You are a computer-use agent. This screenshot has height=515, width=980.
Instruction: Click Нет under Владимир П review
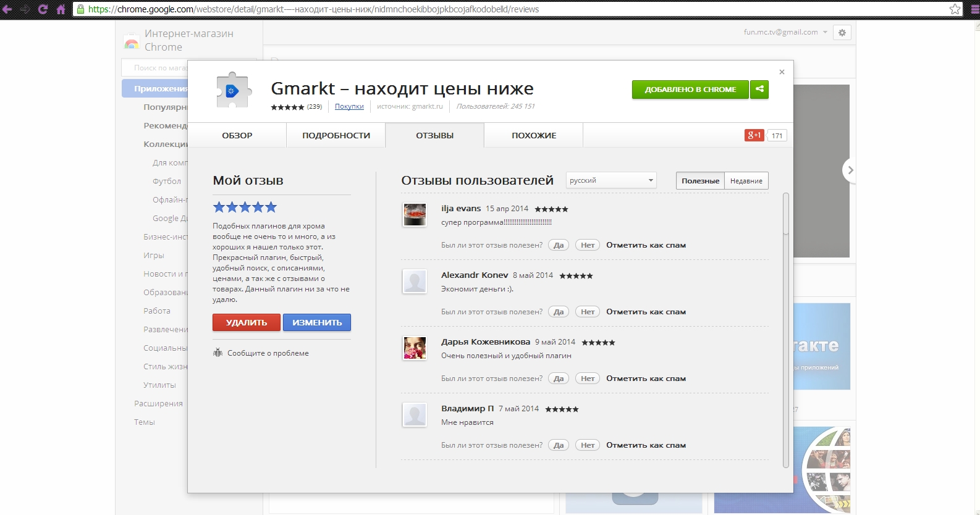[x=588, y=445]
